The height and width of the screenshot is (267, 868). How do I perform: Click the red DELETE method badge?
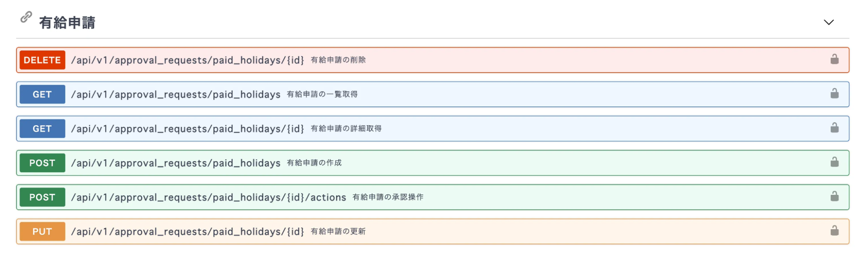point(42,60)
